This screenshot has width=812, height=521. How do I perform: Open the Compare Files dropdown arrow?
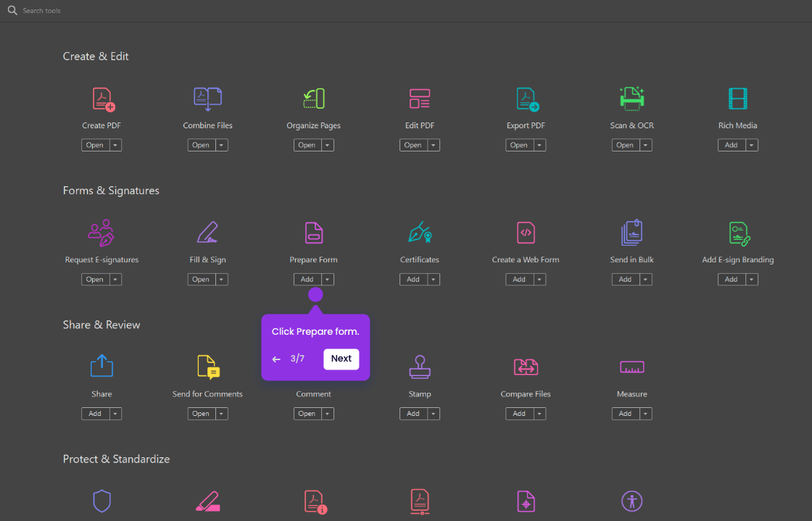[x=539, y=414]
